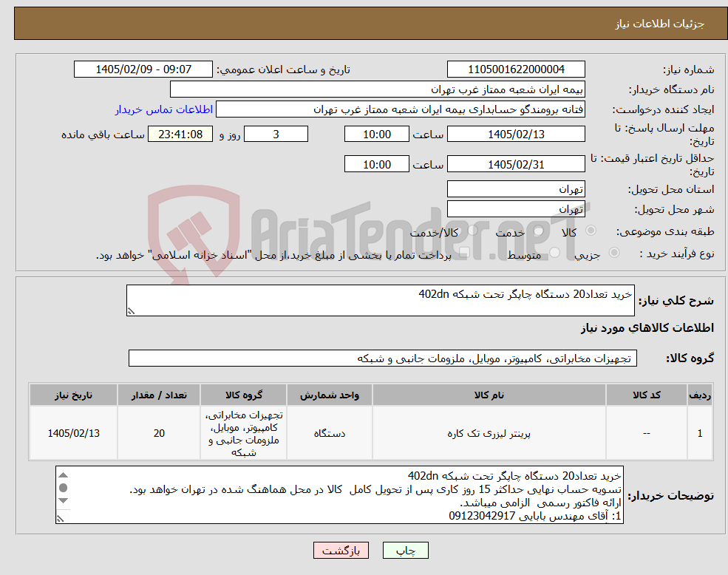The image size is (728, 575).
Task: Click the request creator field
Action: click(x=400, y=109)
